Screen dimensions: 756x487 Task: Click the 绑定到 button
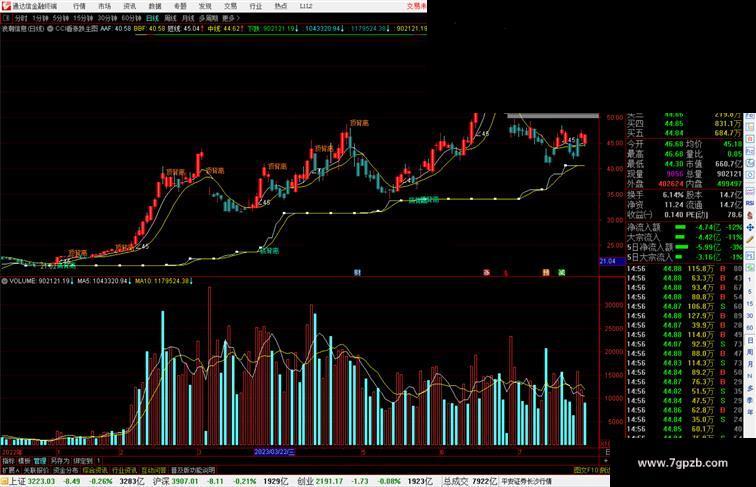click(x=83, y=461)
